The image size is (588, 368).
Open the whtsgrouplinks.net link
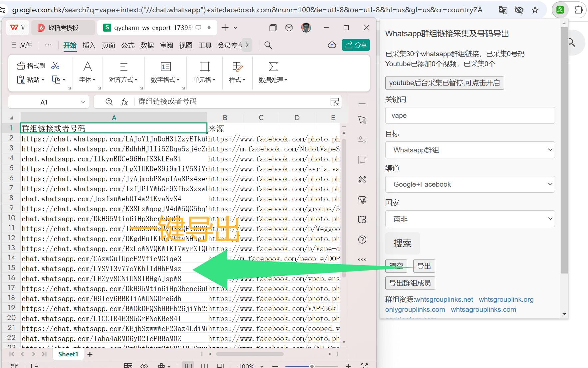point(444,299)
